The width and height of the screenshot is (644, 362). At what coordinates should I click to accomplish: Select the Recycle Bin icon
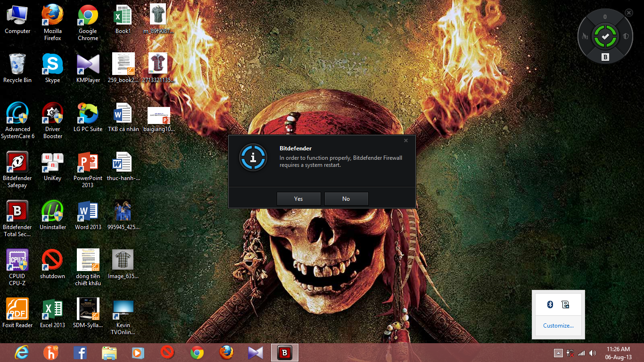(17, 68)
